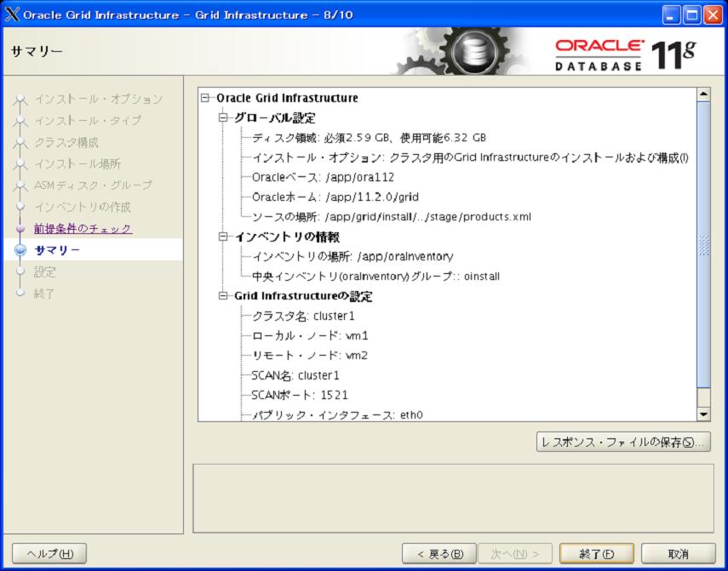Click the レスポンス・ファイルの保存 button
This screenshot has width=728, height=571.
point(623,442)
